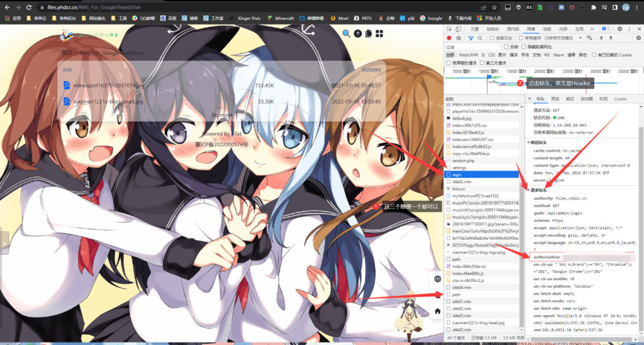
Task: Click the magnifier search icon on the Alist page
Action: 347,33
